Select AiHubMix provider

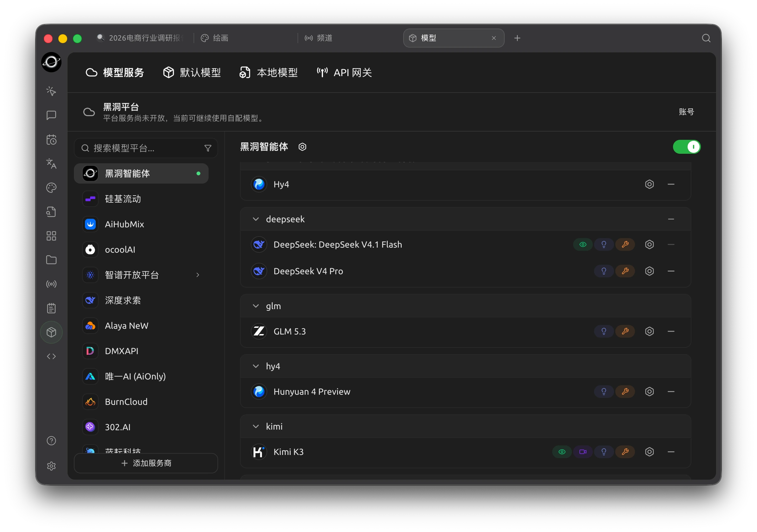point(141,224)
